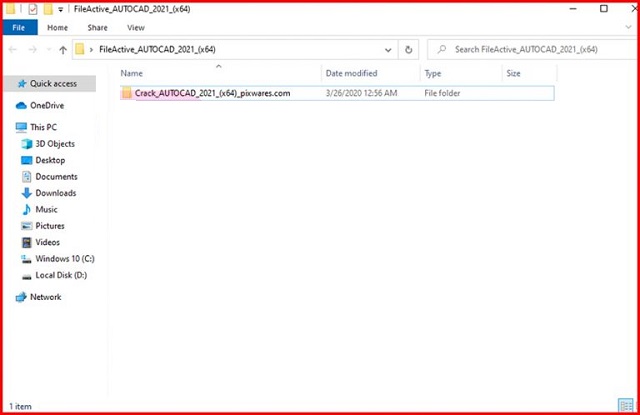This screenshot has width=640, height=415.
Task: Open the 3D Objects folder
Action: pyautogui.click(x=55, y=144)
